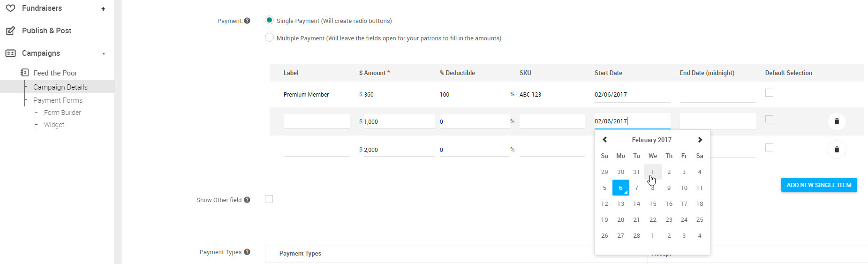The height and width of the screenshot is (264, 868).
Task: Delete the $1,000 payment row
Action: pyautogui.click(x=837, y=121)
